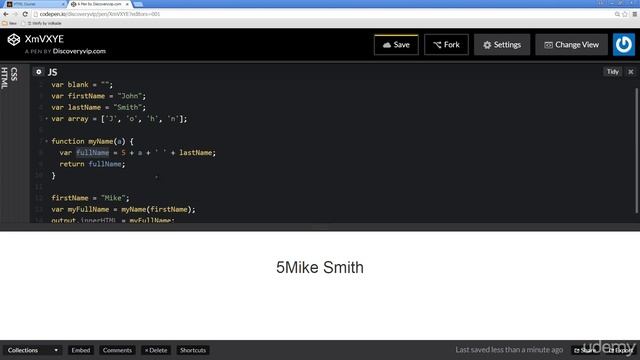Click the zoom magnifier icon in address bar
The height and width of the screenshot is (360, 640).
pos(617,14)
